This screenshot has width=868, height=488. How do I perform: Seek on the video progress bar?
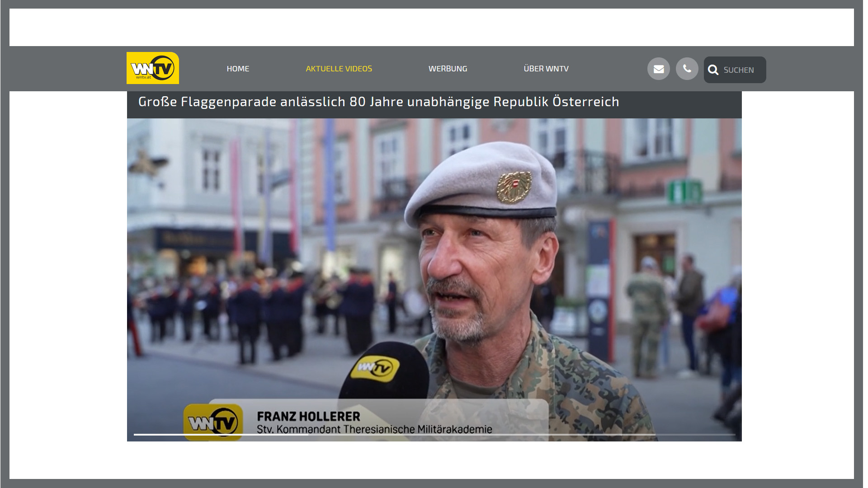(434, 435)
